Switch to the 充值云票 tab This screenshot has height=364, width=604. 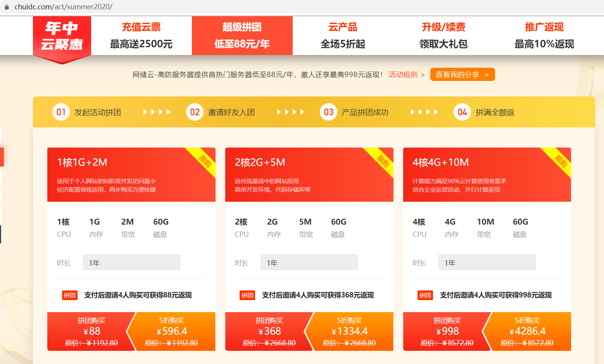tap(141, 36)
